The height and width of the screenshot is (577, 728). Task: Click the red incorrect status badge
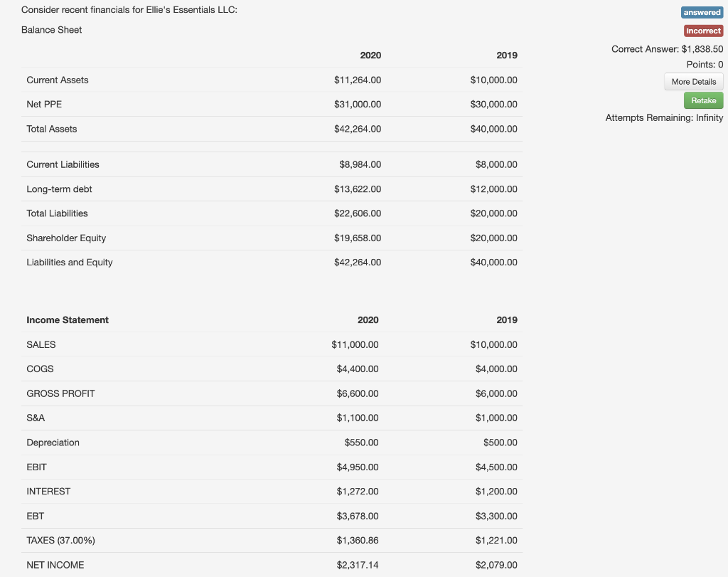703,31
